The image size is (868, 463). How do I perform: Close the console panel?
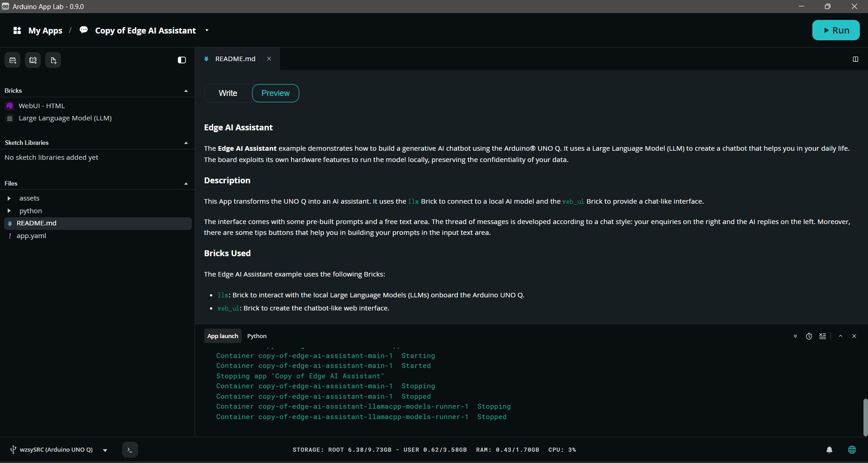pyautogui.click(x=854, y=336)
